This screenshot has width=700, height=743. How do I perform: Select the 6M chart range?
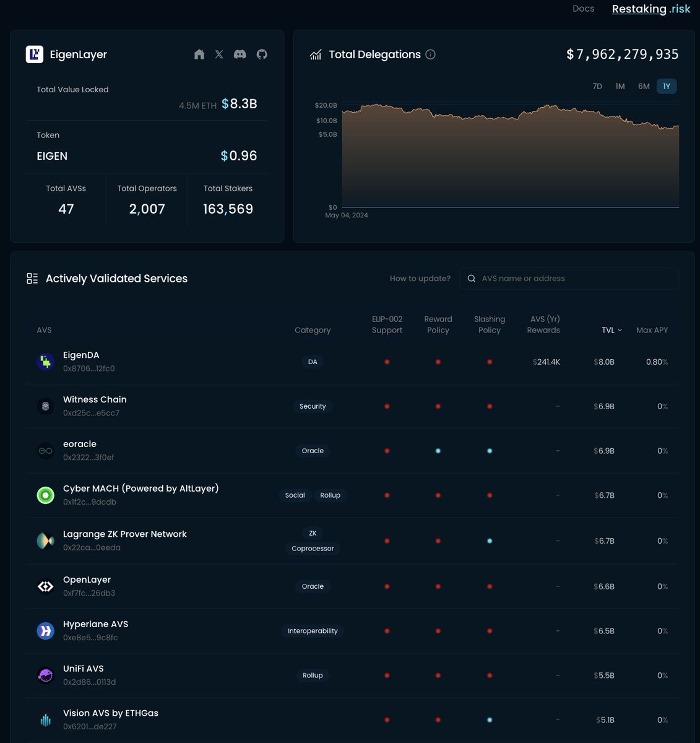(x=644, y=86)
